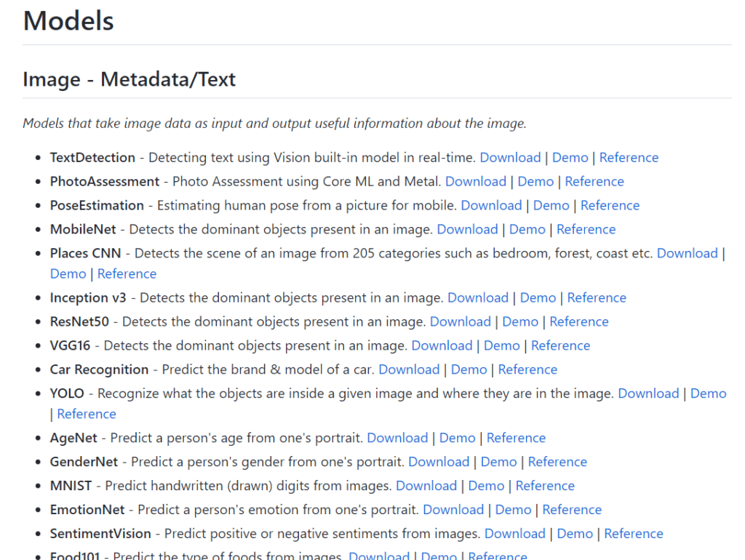Viewport: 745px width, 560px height.
Task: Download the AgeNet model
Action: click(398, 438)
